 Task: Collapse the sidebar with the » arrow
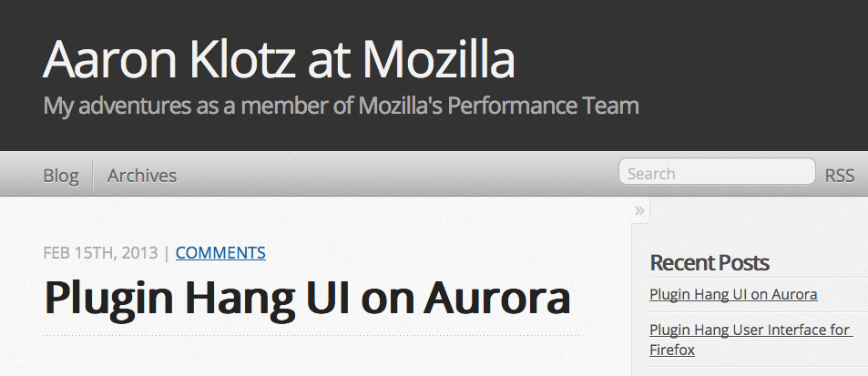640,211
